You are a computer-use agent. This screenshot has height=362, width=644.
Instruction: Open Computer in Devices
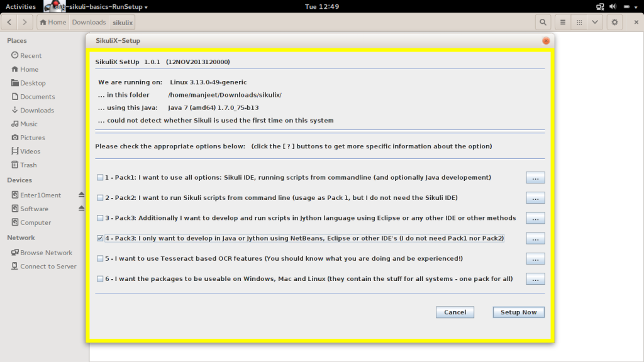[x=31, y=222]
